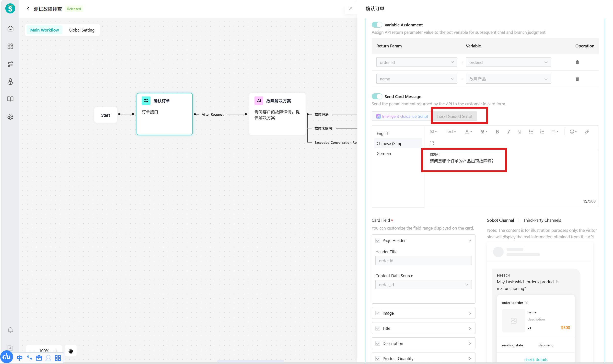Open settings gear in left sidebar
This screenshot has height=364, width=613.
[10, 117]
